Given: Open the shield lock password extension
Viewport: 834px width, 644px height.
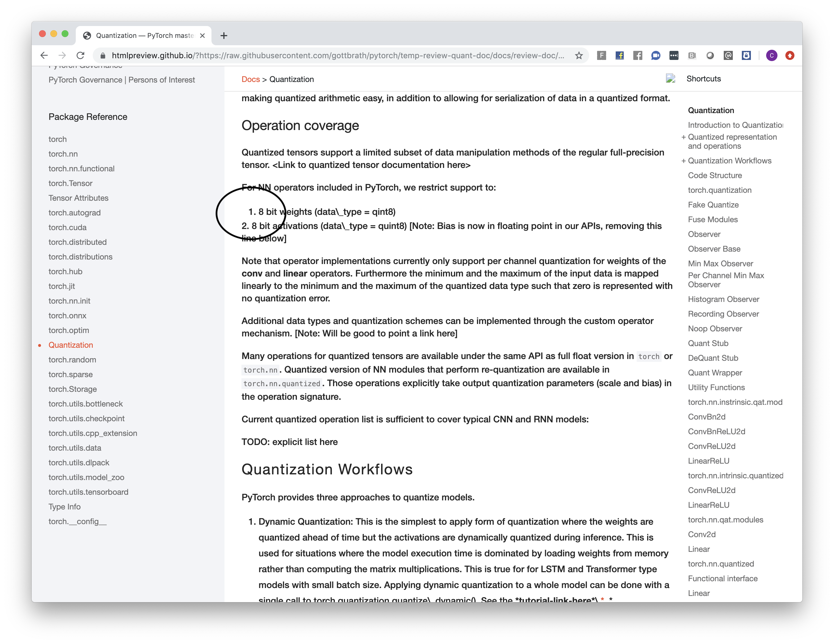Looking at the screenshot, I should pyautogui.click(x=746, y=55).
